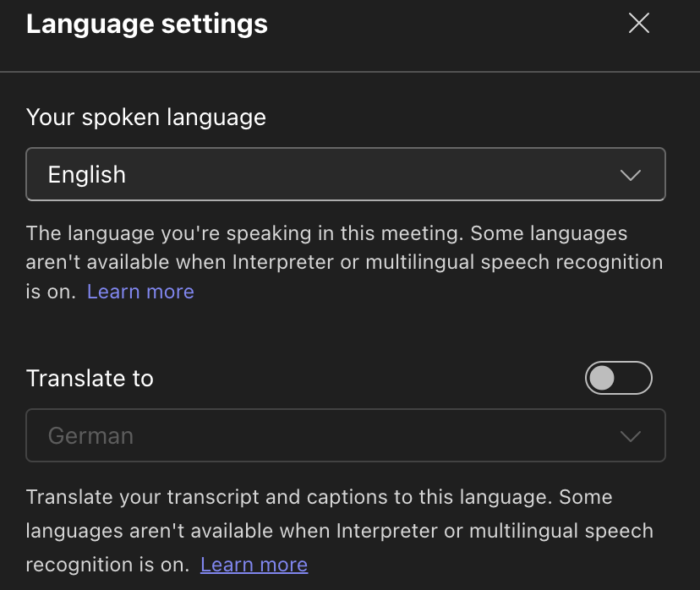The height and width of the screenshot is (590, 700).
Task: Click "recognition is on." before the bottom link
Action: (x=108, y=564)
